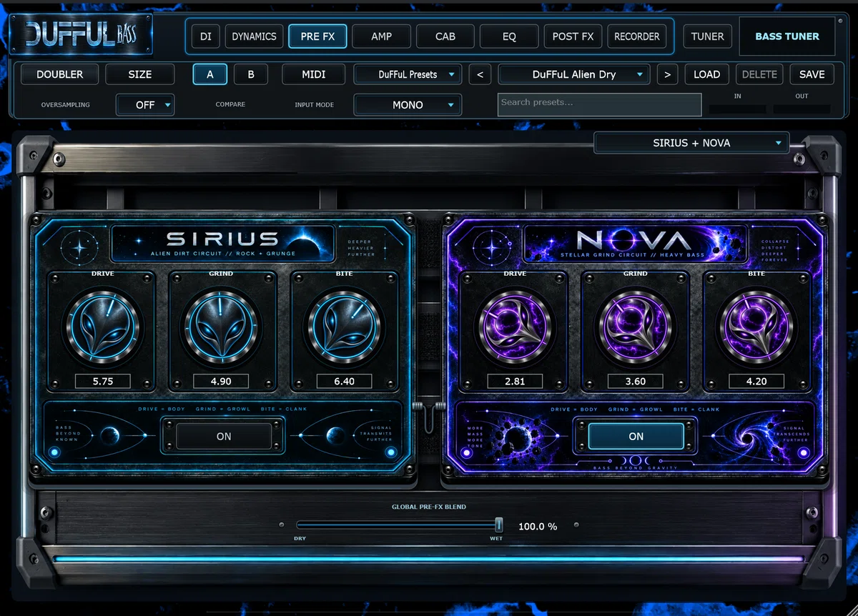Click the WET label under blend slider
Screen dimensions: 858x616
[495, 539]
